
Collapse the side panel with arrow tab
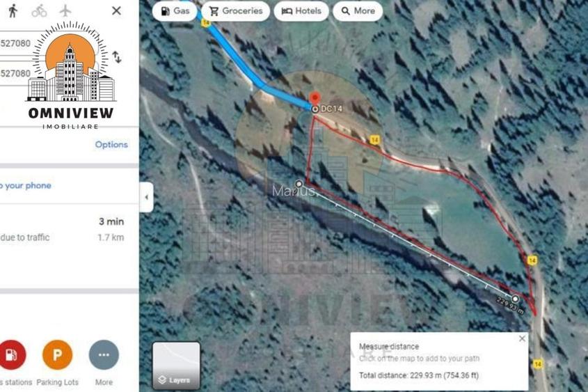click(146, 197)
